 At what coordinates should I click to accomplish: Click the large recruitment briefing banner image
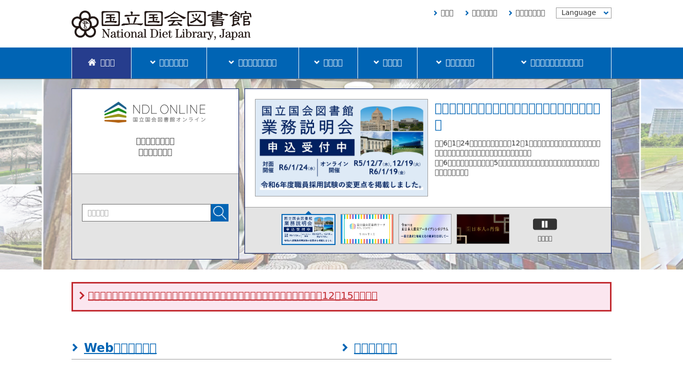pyautogui.click(x=341, y=148)
